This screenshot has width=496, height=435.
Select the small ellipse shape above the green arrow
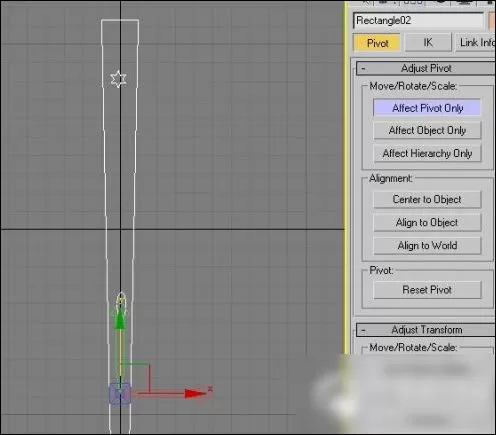(121, 300)
